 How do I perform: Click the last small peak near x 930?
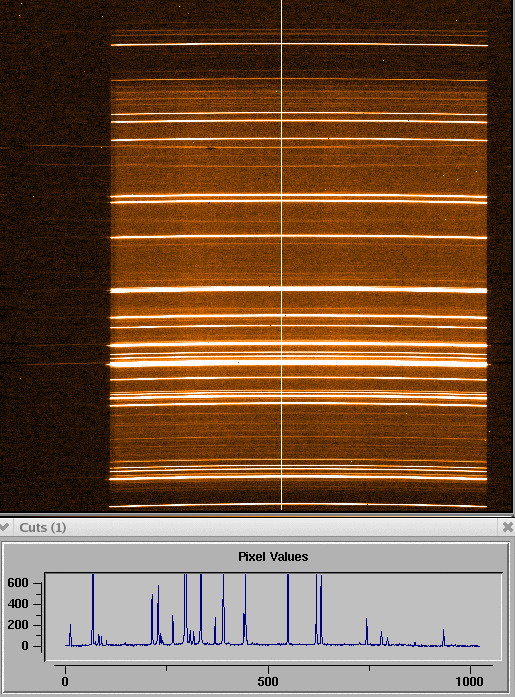tap(443, 637)
